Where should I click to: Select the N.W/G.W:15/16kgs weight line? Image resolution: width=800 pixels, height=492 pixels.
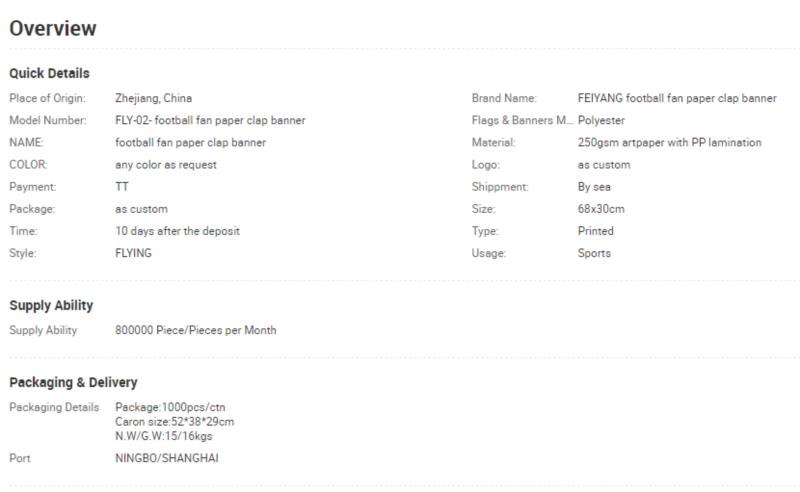tap(164, 436)
